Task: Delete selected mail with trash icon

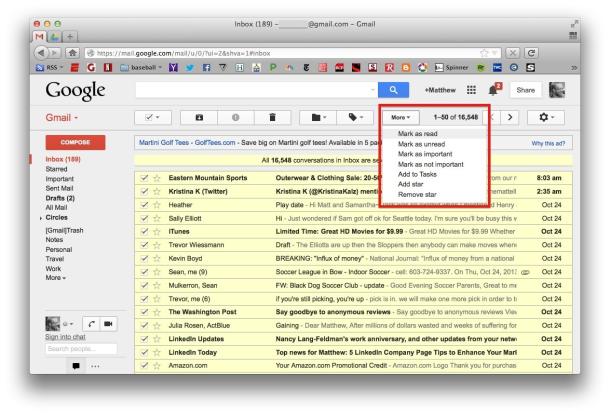Action: 273,117
